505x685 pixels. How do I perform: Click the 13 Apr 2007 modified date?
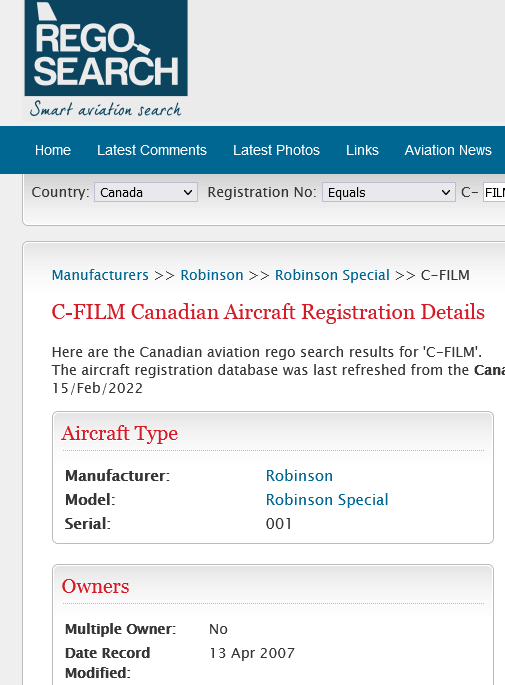pyautogui.click(x=252, y=653)
